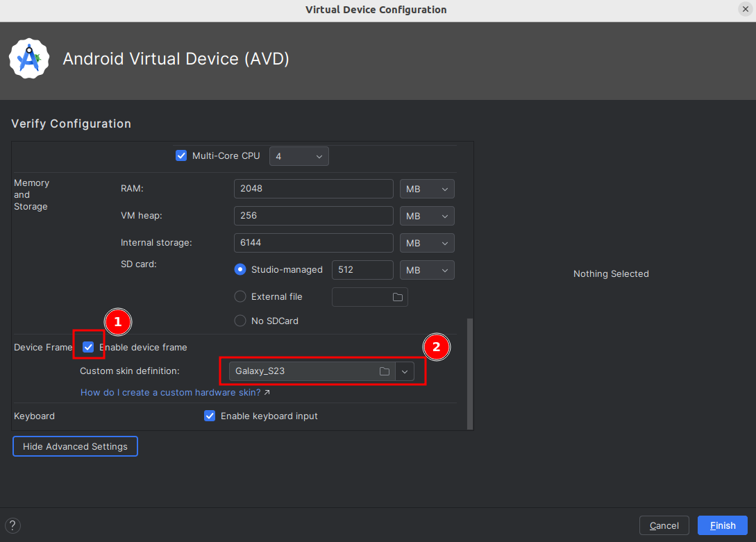The width and height of the screenshot is (756, 542).
Task: Click the Hide Advanced Settings button
Action: 75,446
